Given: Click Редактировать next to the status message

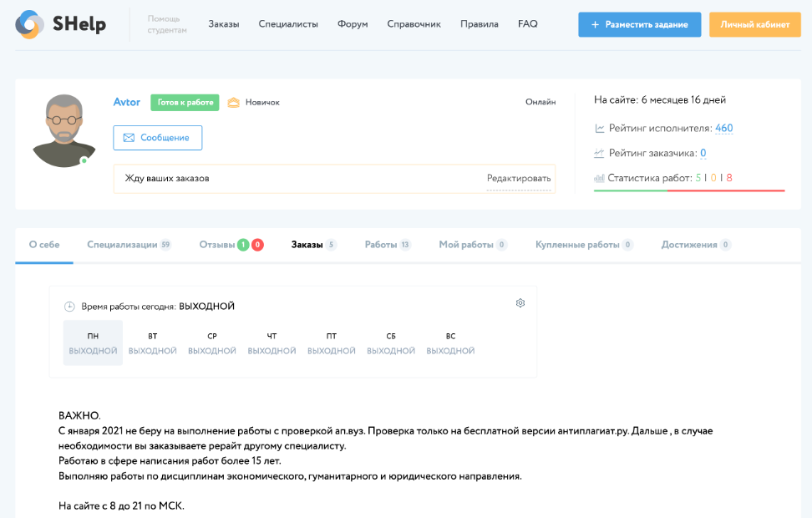Looking at the screenshot, I should click(519, 179).
